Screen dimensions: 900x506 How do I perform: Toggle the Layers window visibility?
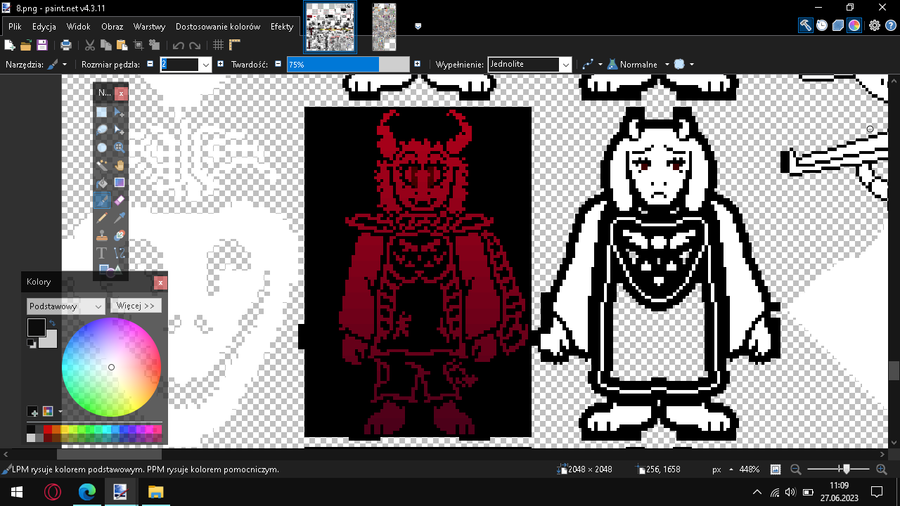(x=838, y=25)
